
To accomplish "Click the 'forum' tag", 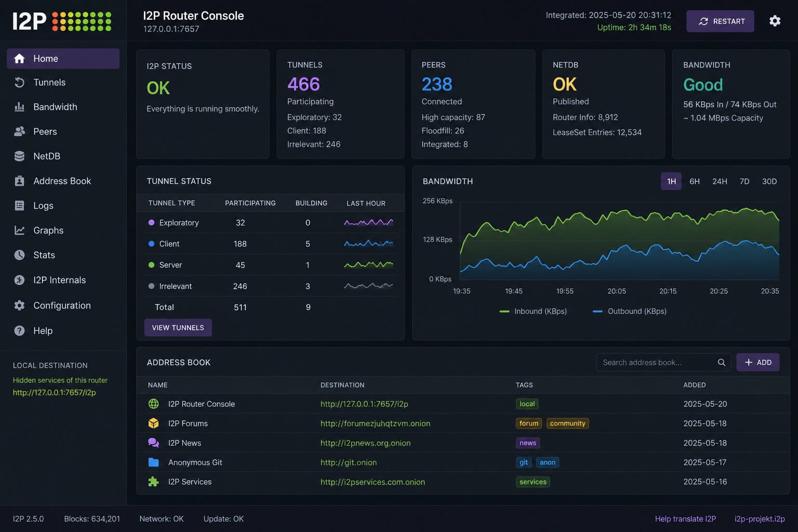I will click(529, 423).
